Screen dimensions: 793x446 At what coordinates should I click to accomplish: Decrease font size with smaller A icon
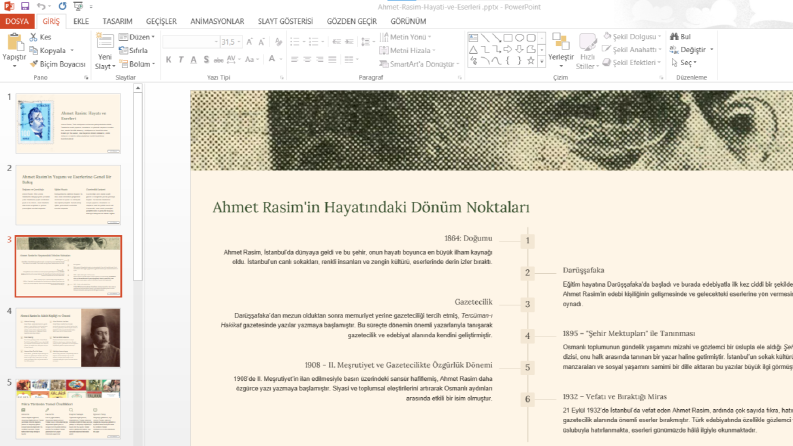point(261,42)
